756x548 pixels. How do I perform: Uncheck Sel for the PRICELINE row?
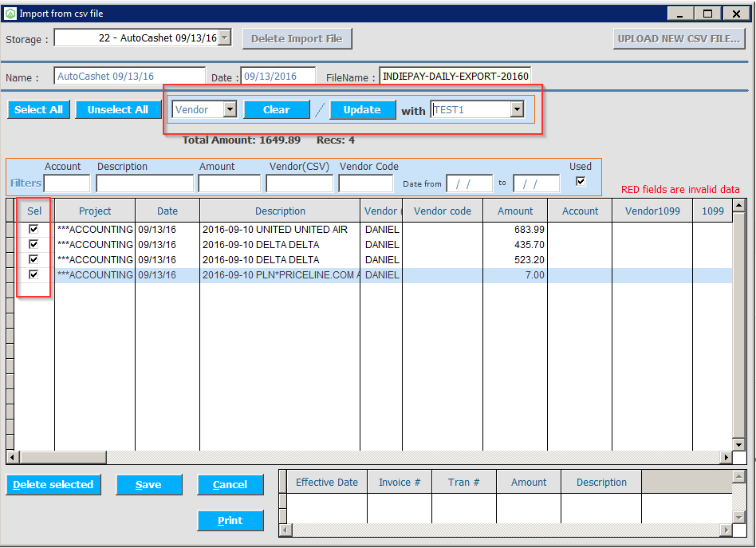(x=33, y=274)
